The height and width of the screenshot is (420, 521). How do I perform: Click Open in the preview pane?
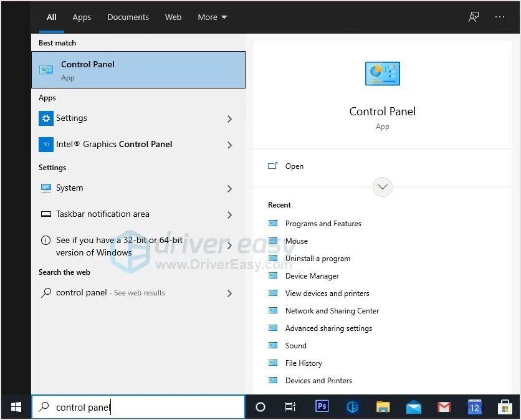coord(294,166)
